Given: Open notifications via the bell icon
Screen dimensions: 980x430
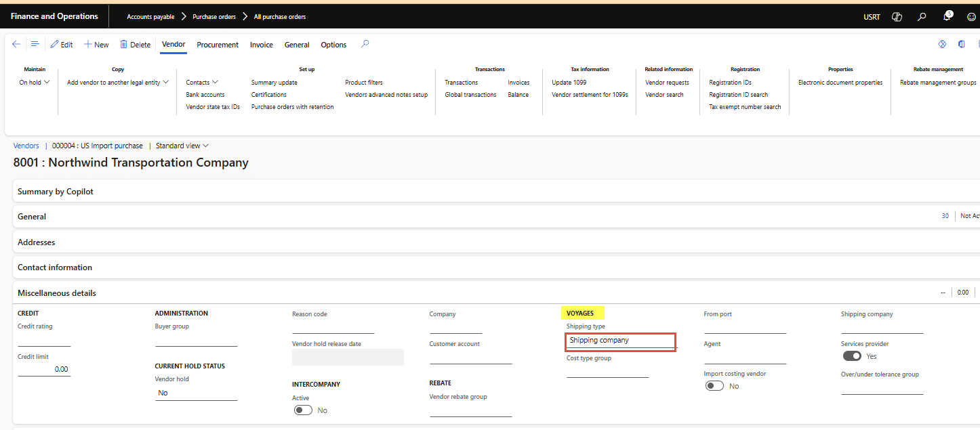Looking at the screenshot, I should point(946,16).
